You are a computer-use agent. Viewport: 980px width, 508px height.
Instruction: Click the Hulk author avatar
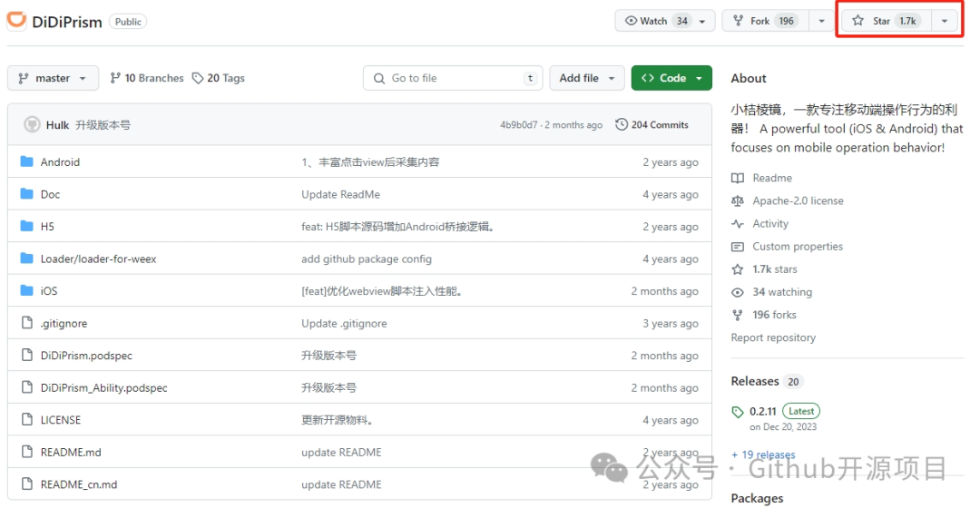[32, 124]
